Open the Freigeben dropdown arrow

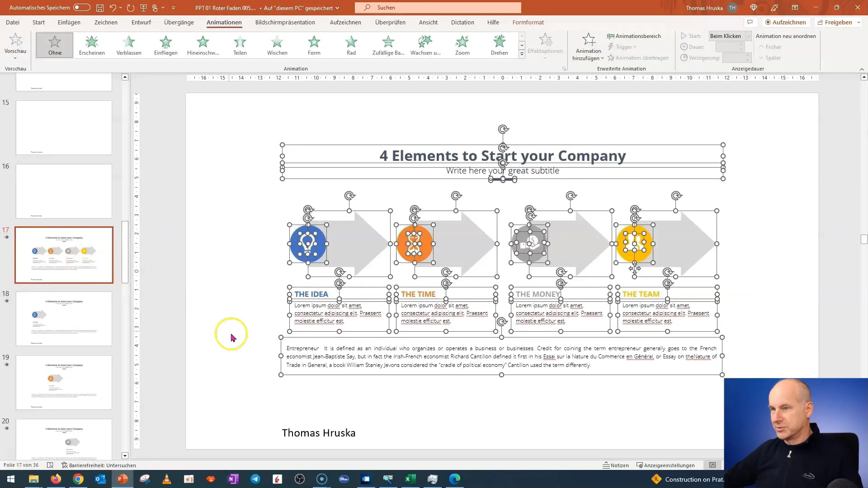pos(858,22)
